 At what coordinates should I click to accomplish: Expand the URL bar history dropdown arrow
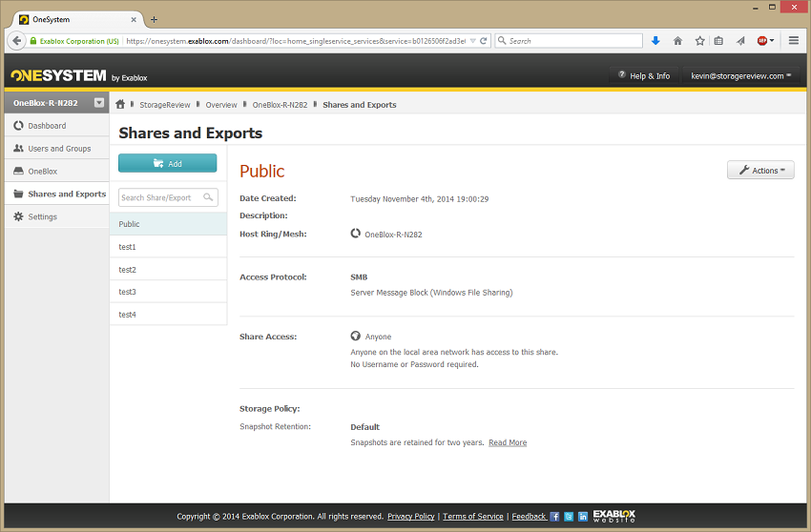click(472, 41)
